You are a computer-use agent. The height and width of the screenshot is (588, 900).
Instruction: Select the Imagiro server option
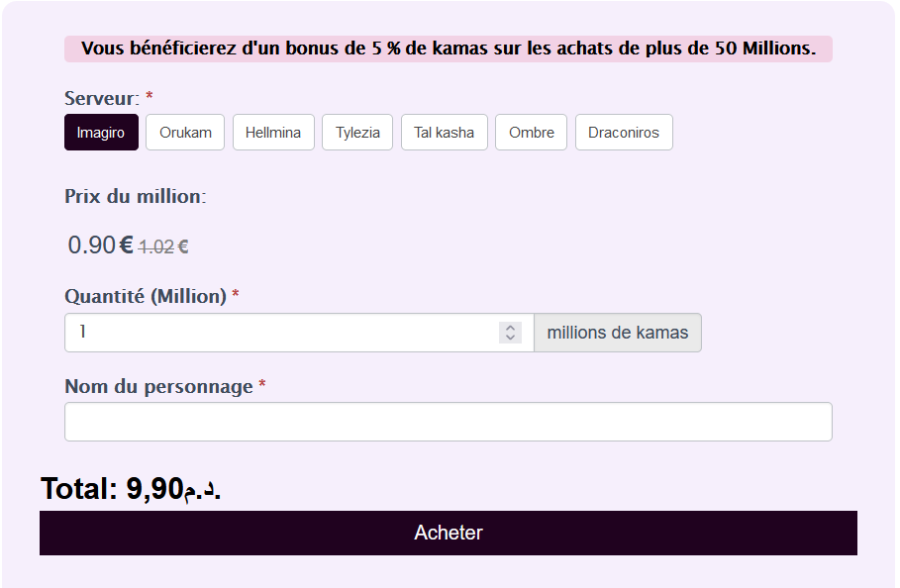[x=101, y=132]
